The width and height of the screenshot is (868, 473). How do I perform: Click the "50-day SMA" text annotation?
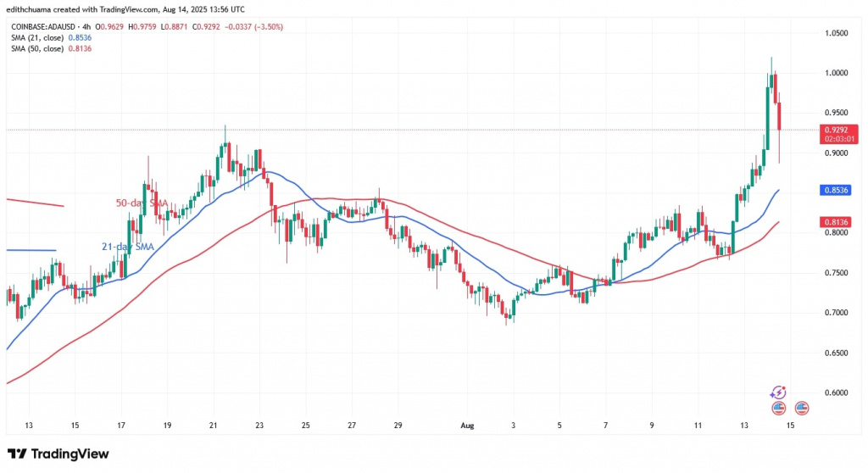[x=141, y=203]
